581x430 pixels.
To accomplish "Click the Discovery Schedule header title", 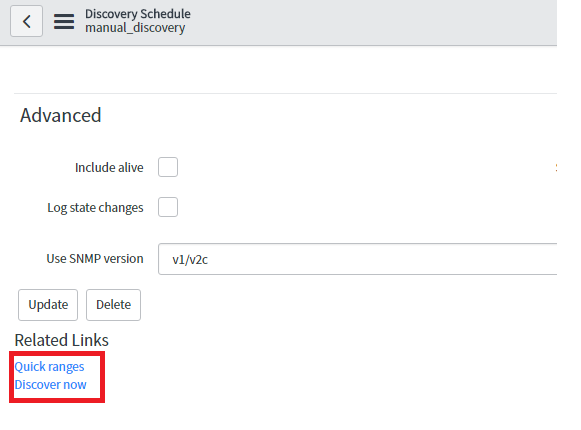I will (x=138, y=14).
